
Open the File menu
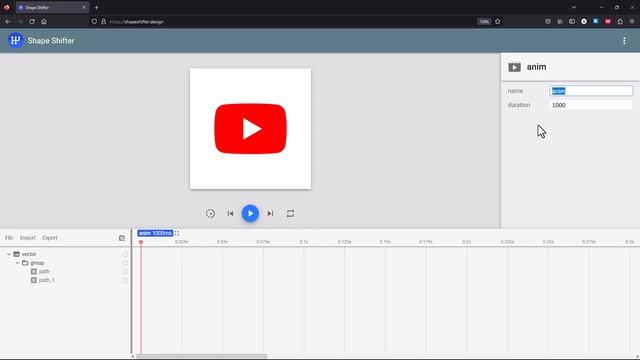(9, 238)
